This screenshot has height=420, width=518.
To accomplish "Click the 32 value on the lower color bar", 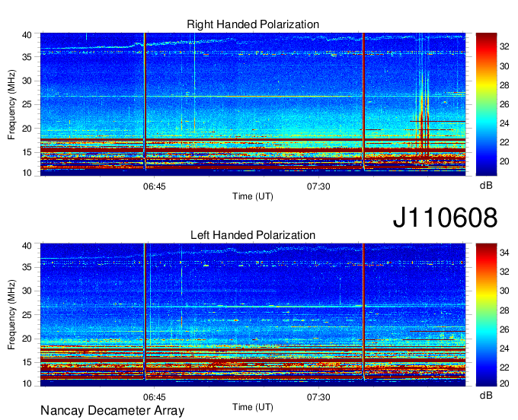I will (x=504, y=272).
